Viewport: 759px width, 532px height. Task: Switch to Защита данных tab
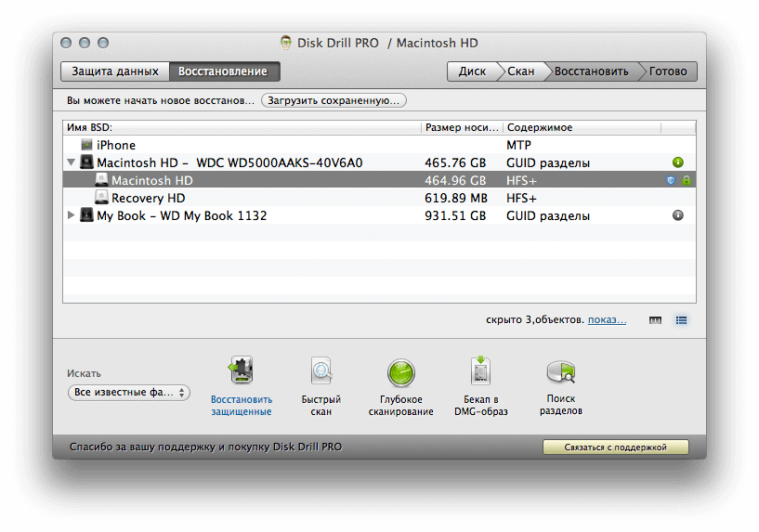(x=115, y=71)
